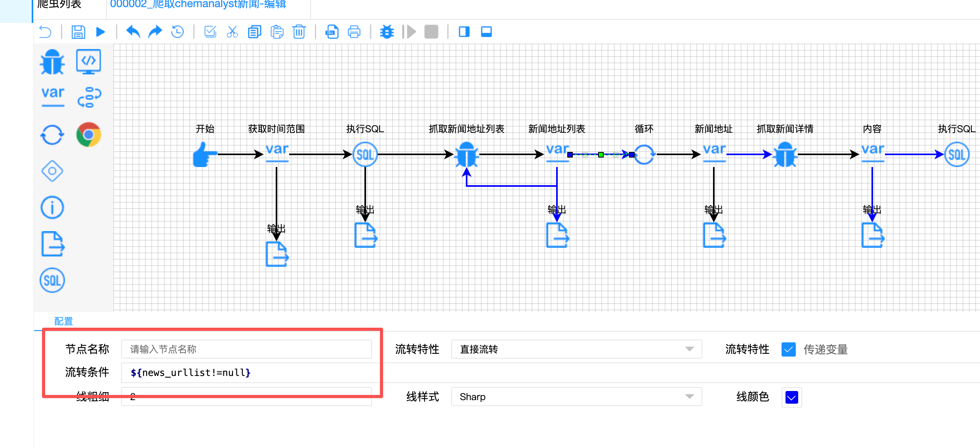The height and width of the screenshot is (448, 980).
Task: Toggle the 传递变量 checkbox
Action: click(x=788, y=349)
